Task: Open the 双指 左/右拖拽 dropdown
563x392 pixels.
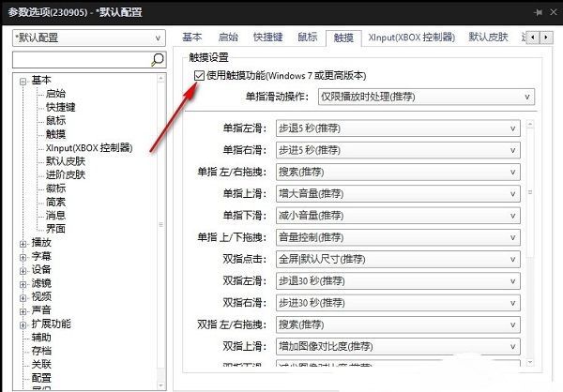Action: coord(398,324)
